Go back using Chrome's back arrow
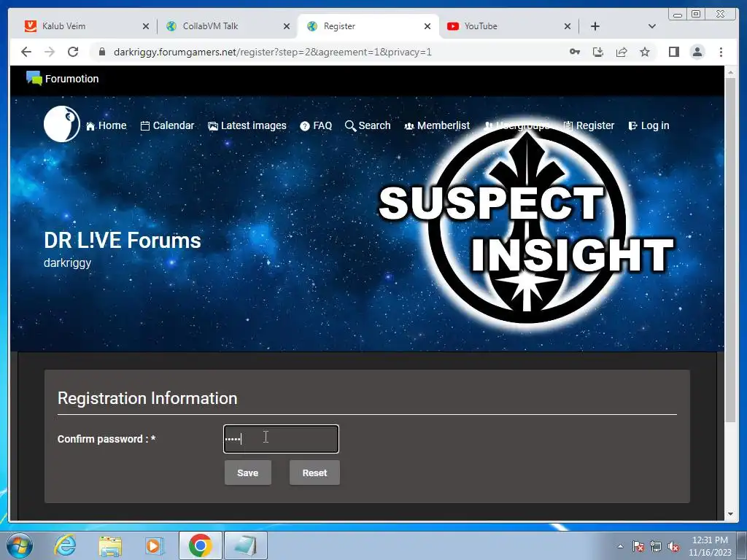Viewport: 747px width, 560px height. (26, 52)
